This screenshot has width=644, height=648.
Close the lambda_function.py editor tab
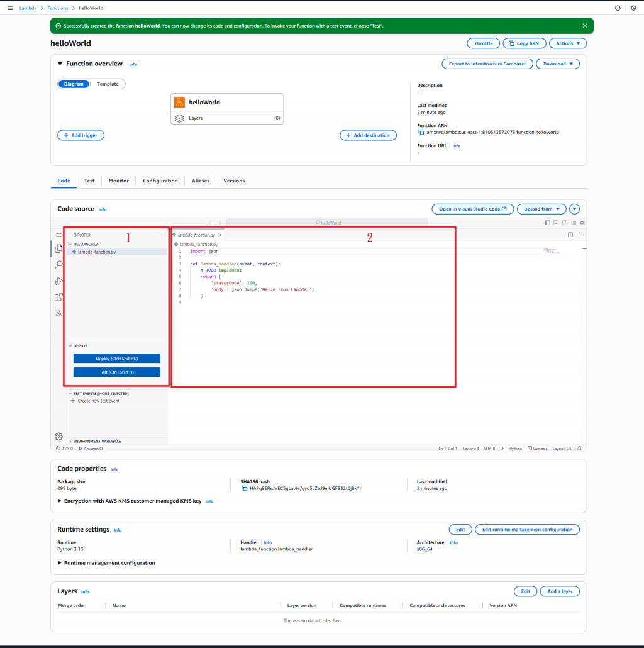(x=219, y=235)
